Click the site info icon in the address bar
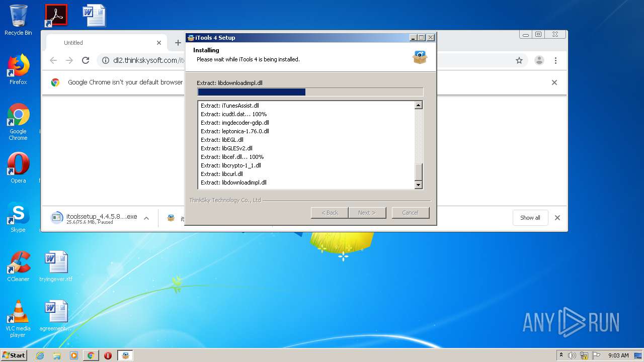 tap(106, 60)
